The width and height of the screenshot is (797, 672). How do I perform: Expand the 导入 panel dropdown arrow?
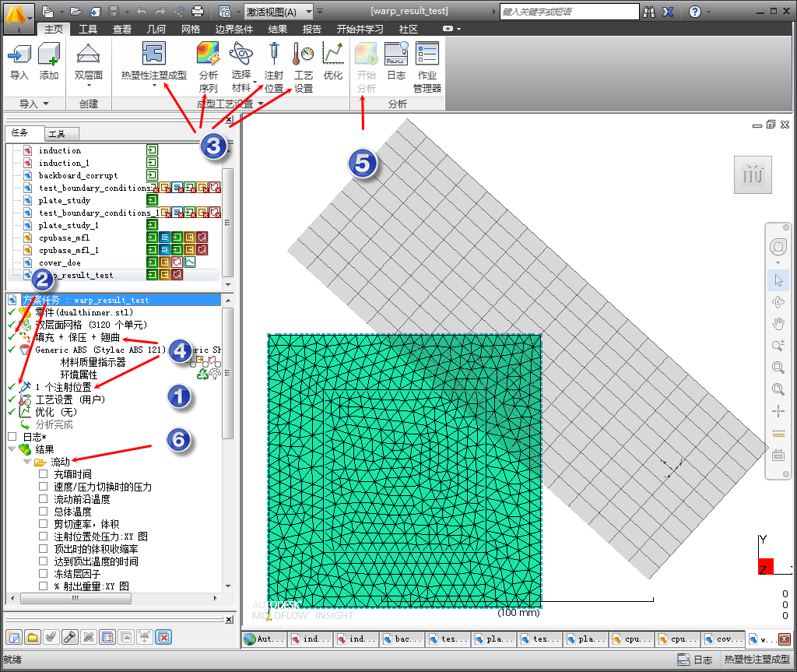(46, 104)
